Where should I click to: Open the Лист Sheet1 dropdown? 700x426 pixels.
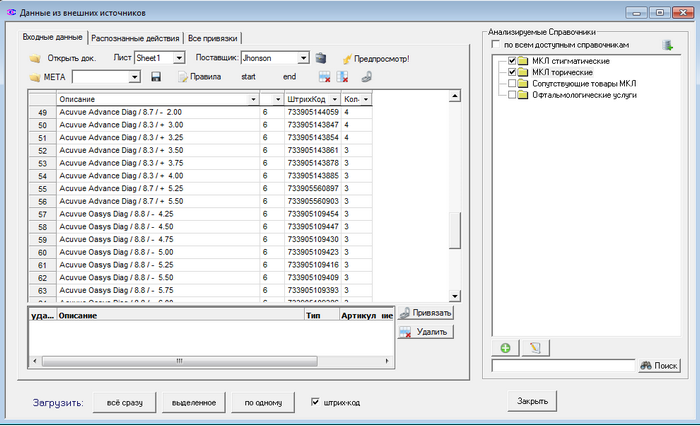click(178, 58)
